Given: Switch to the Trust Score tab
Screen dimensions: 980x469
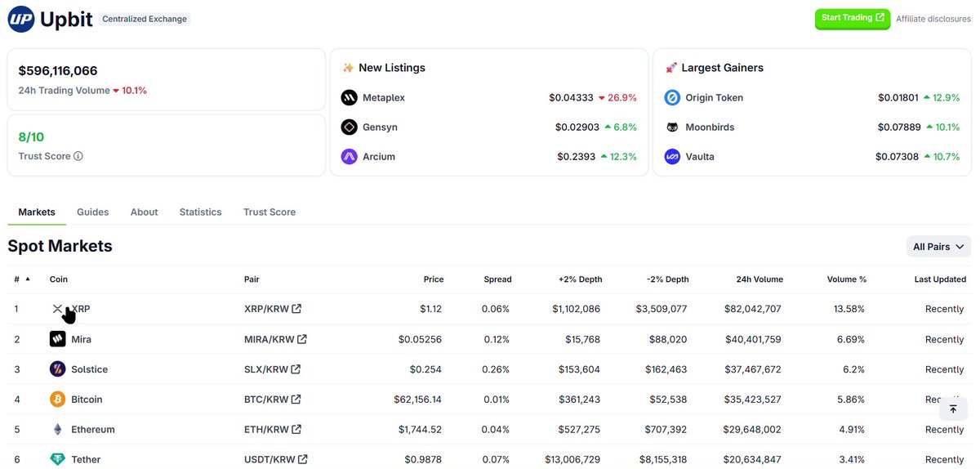Looking at the screenshot, I should (269, 212).
